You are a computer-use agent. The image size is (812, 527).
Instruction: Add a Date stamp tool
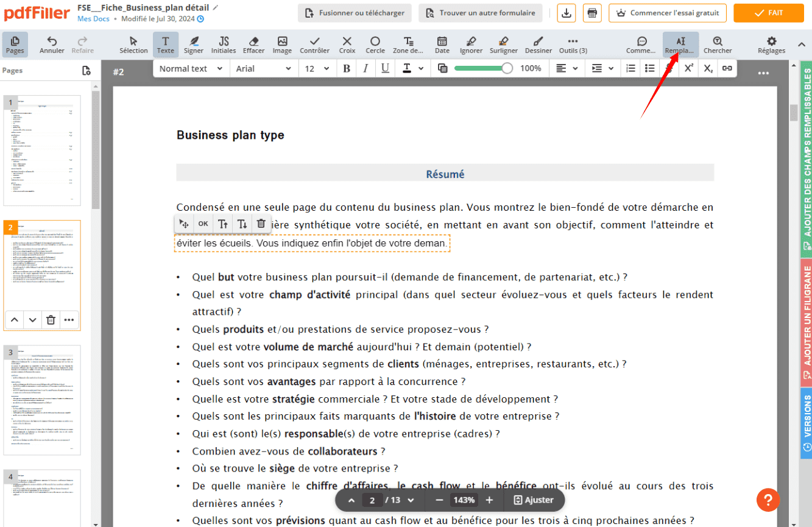pyautogui.click(x=442, y=44)
